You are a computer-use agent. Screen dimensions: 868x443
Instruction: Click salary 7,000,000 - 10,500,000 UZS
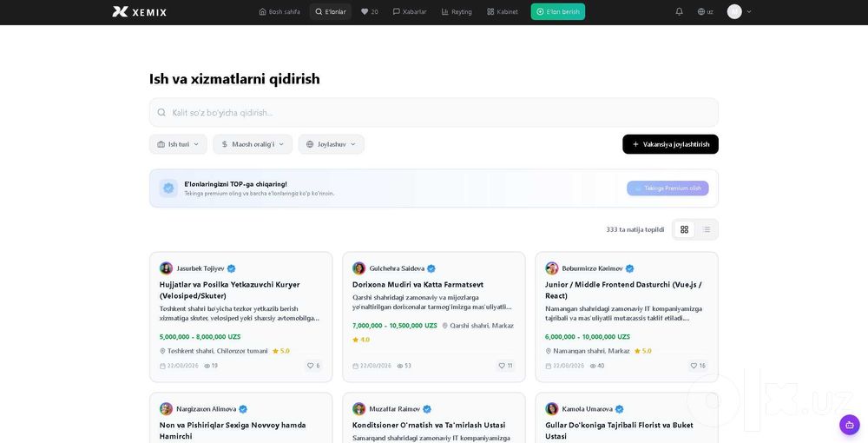(x=395, y=326)
